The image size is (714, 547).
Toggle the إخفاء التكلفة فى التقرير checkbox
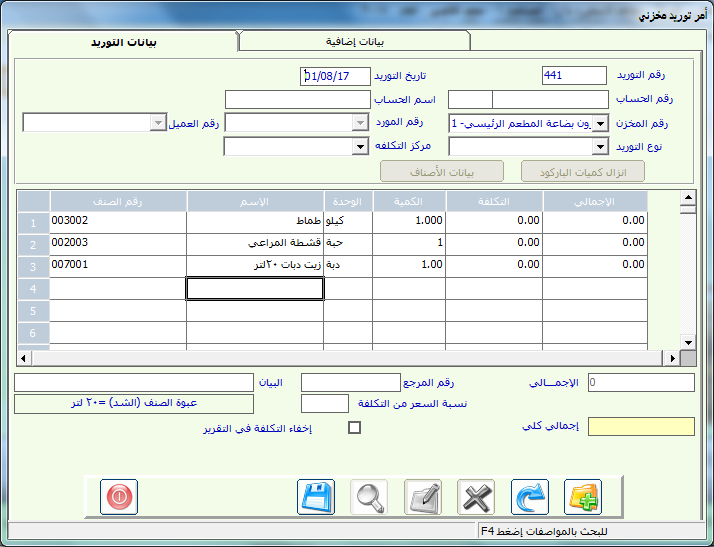pos(353,429)
